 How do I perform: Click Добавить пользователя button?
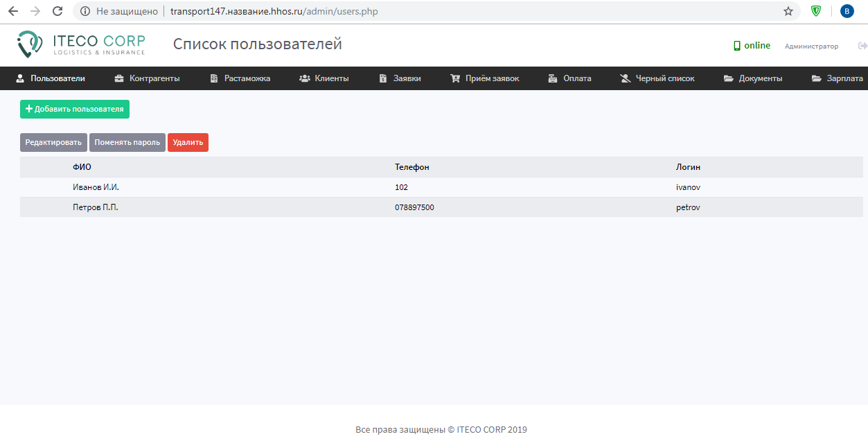point(75,110)
